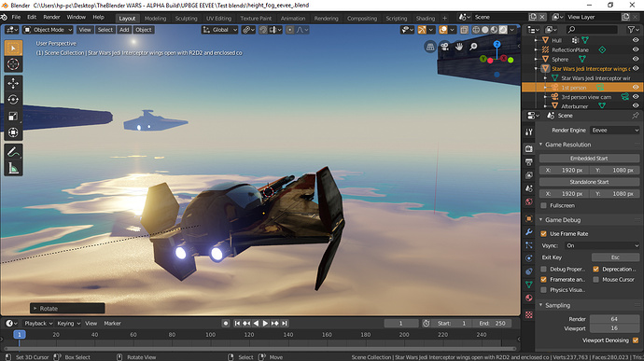Jump to the timeline end frame
Screen dimensions: 644x361
pos(285,323)
